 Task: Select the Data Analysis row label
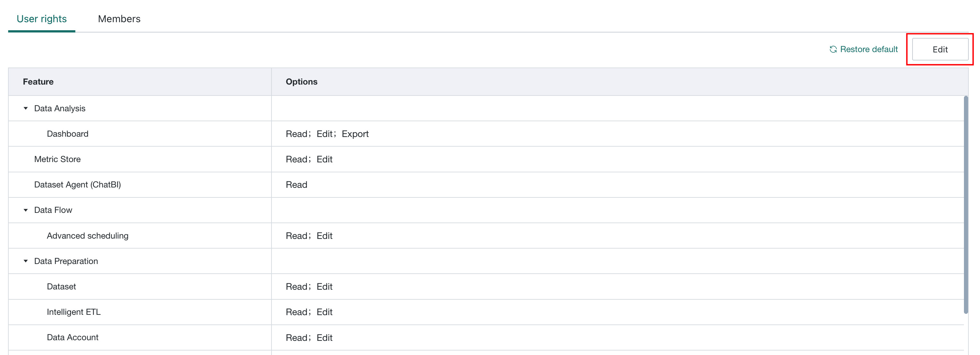(x=60, y=108)
